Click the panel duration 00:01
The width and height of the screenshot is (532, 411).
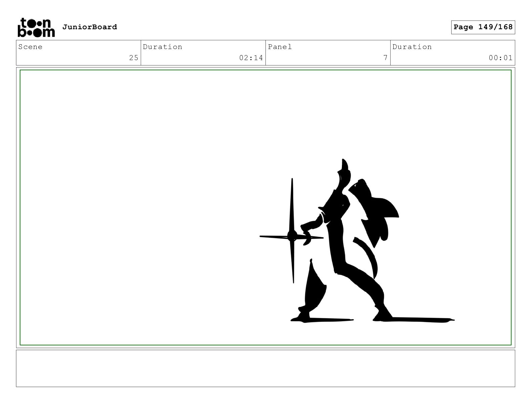click(x=500, y=58)
